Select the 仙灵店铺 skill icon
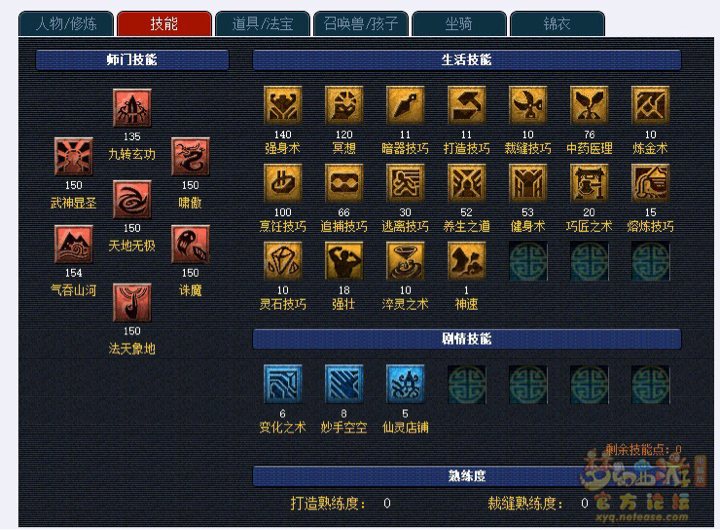Screen dimensions: 720x530 405,384
